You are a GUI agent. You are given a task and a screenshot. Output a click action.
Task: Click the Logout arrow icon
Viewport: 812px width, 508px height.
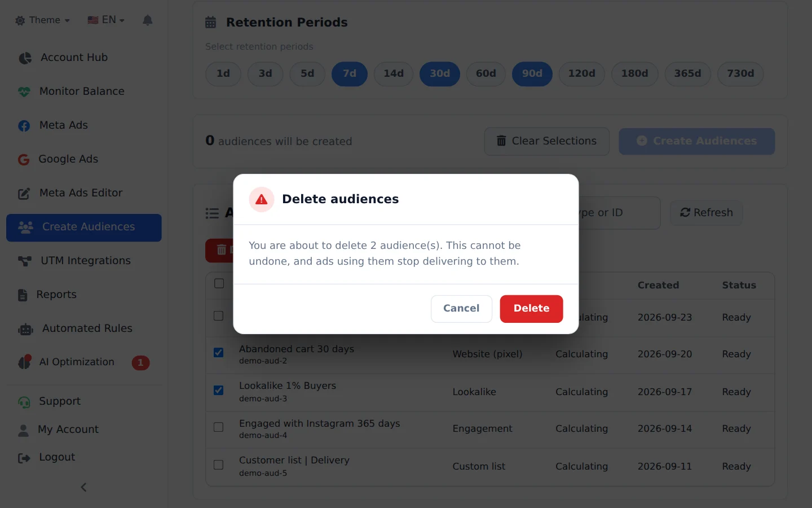pos(24,458)
